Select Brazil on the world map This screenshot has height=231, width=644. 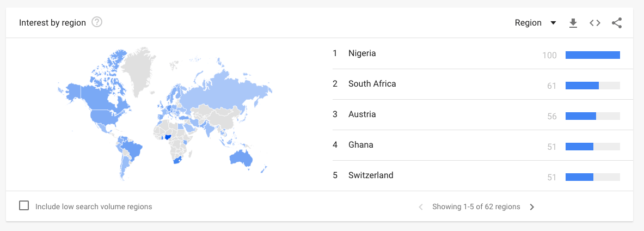(132, 149)
